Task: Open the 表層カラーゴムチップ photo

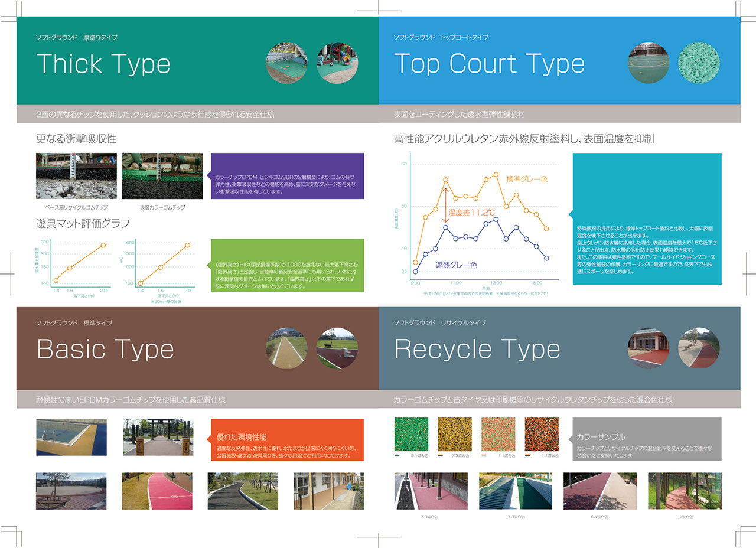Action: click(x=162, y=176)
